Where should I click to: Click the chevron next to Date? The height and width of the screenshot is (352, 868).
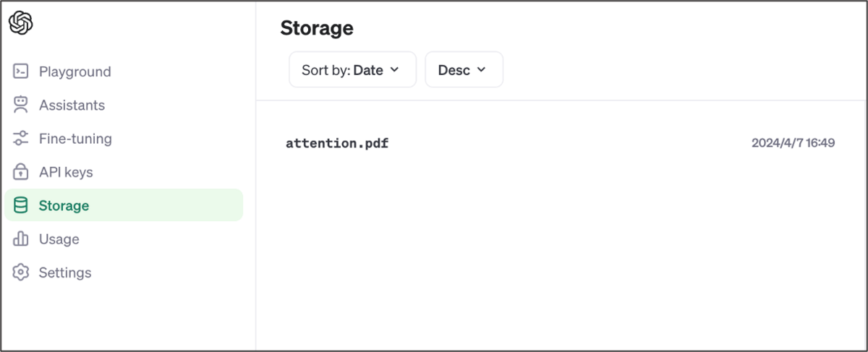tap(394, 69)
